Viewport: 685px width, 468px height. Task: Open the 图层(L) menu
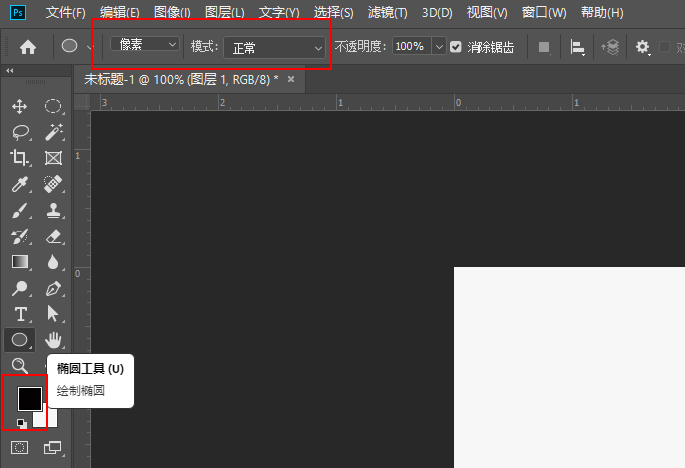click(x=224, y=13)
